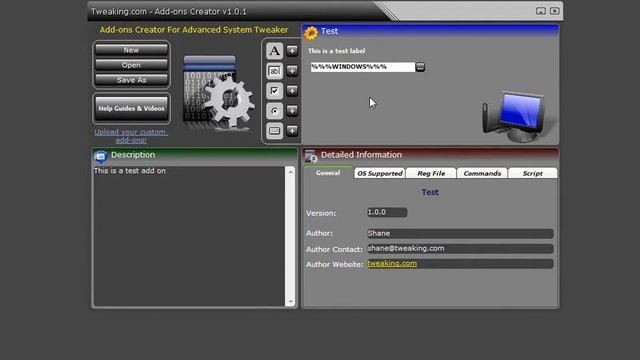This screenshot has width=640, height=360.
Task: Minimize the Add-ons Creator window
Action: 541,11
